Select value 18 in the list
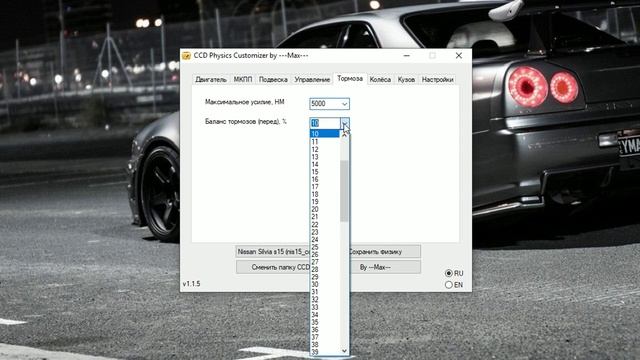The image size is (640, 360). tap(325, 194)
